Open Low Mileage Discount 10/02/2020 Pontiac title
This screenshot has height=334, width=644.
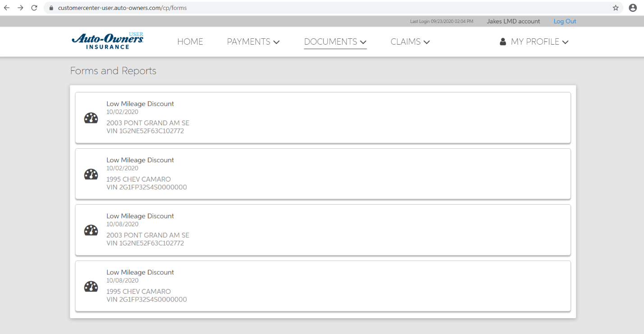click(140, 104)
